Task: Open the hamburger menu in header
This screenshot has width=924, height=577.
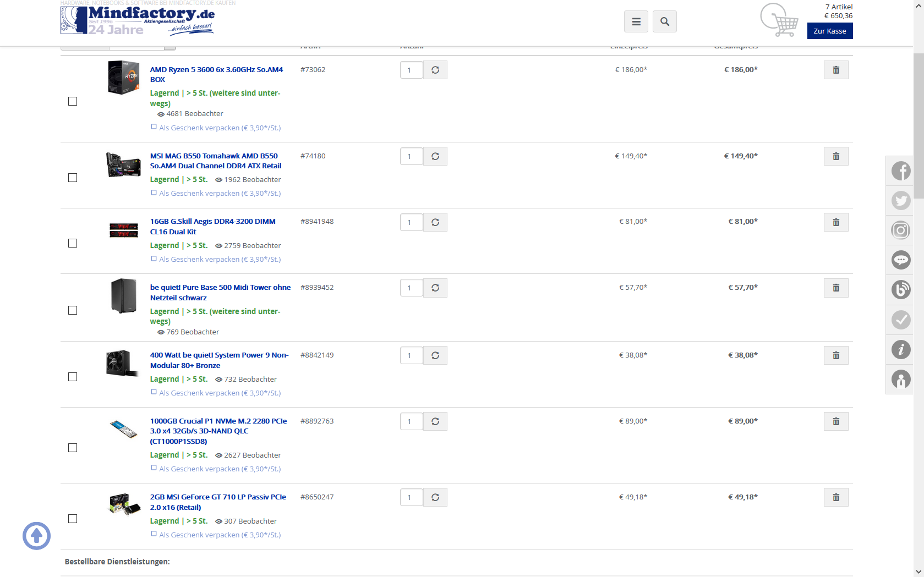Action: tap(636, 21)
